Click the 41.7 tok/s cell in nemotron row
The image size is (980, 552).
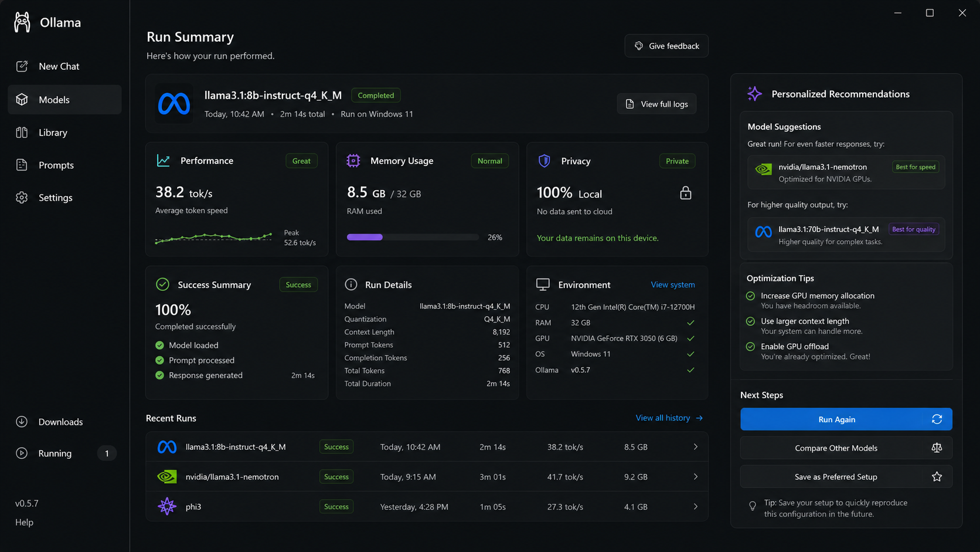pyautogui.click(x=565, y=477)
